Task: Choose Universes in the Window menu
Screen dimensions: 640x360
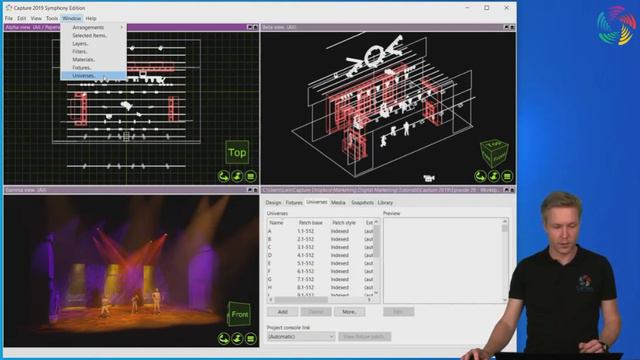Action: tap(93, 76)
